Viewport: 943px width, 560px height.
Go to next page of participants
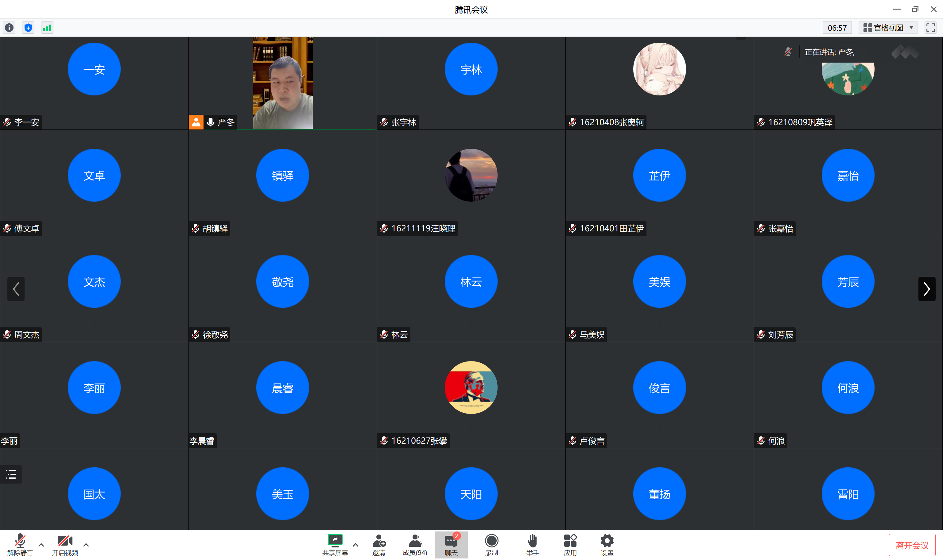tap(926, 289)
